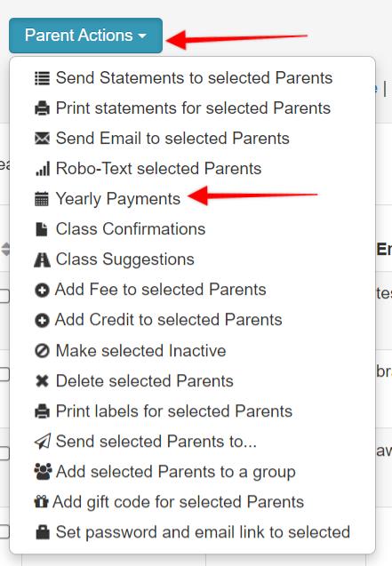Click the envelope icon for Send Email

[x=42, y=139]
